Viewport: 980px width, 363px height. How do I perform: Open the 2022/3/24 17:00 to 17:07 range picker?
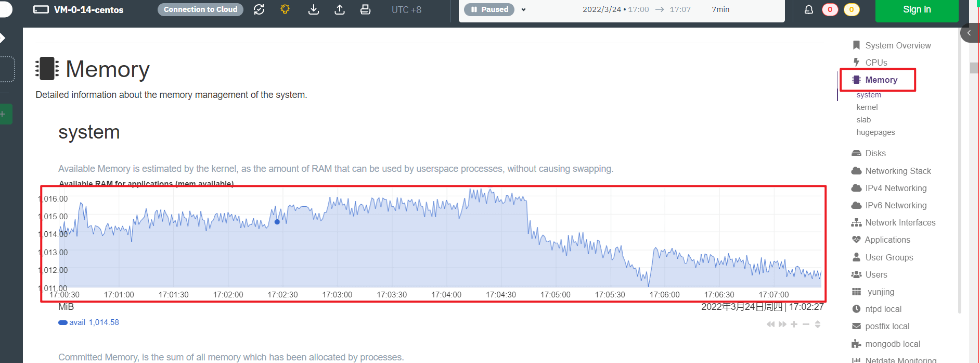[x=637, y=9]
